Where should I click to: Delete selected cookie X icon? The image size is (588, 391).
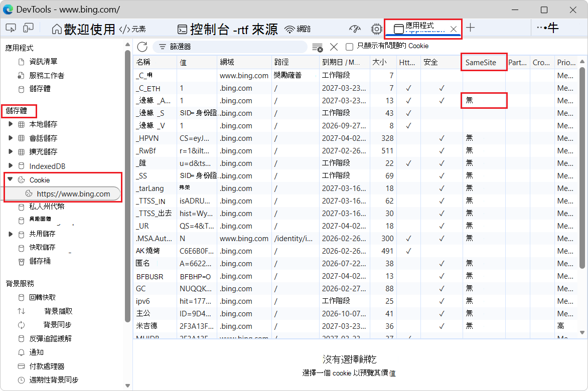(334, 47)
